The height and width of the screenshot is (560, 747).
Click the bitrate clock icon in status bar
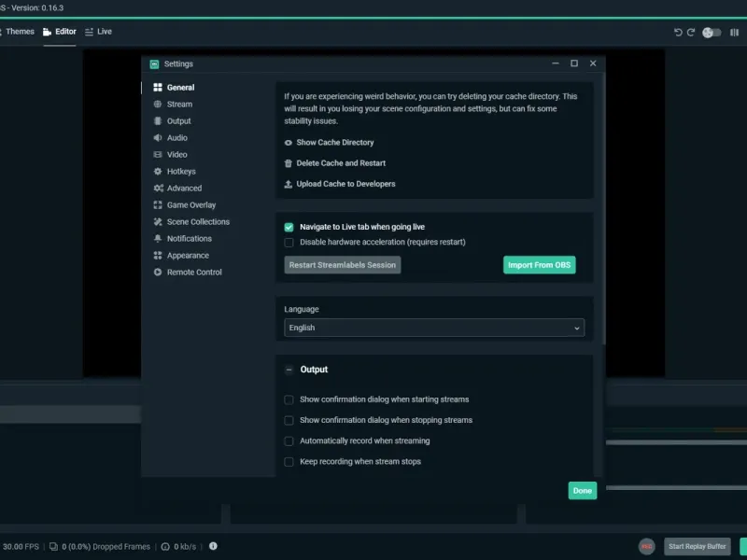[x=165, y=547]
